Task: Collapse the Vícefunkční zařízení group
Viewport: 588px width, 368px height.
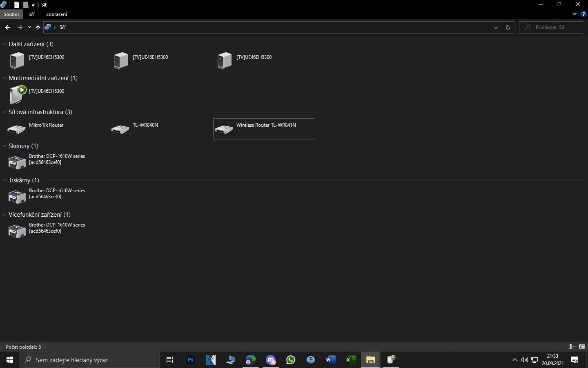Action: (4, 214)
